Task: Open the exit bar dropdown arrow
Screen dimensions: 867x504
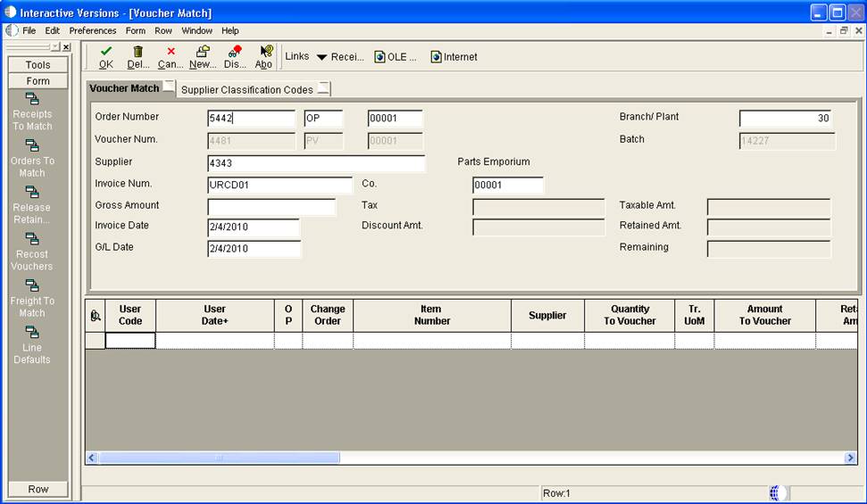Action: (x=56, y=47)
